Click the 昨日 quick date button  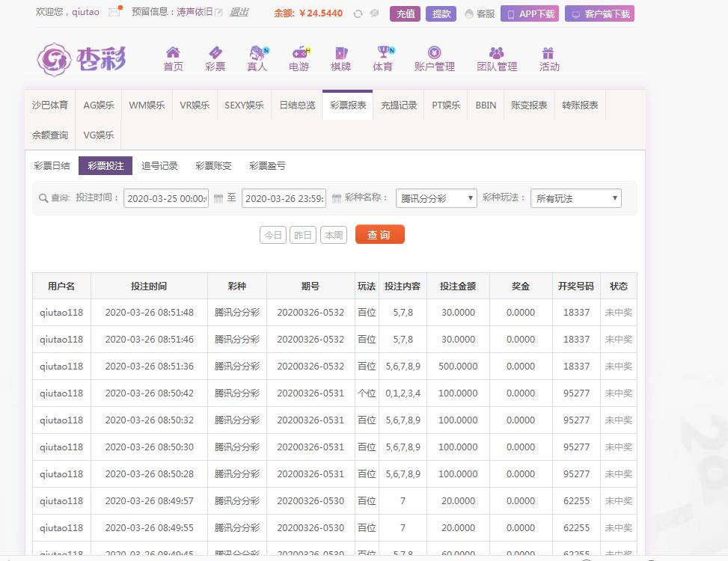click(x=303, y=235)
